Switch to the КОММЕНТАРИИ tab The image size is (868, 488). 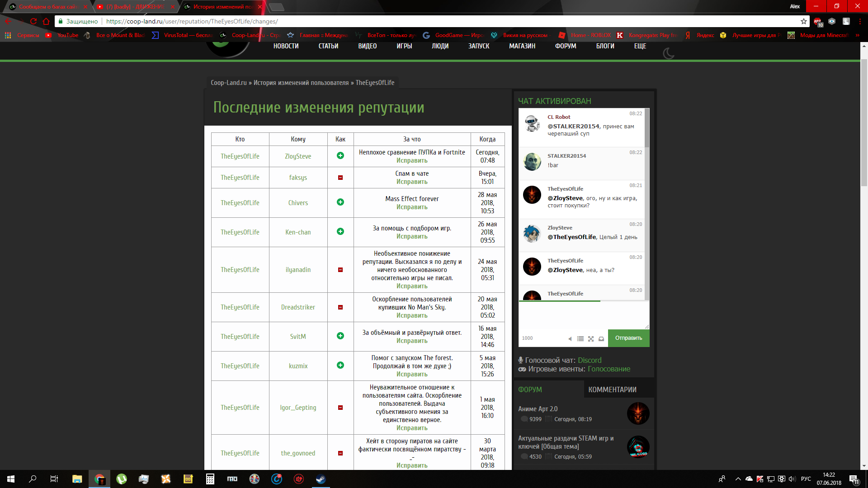pos(612,389)
